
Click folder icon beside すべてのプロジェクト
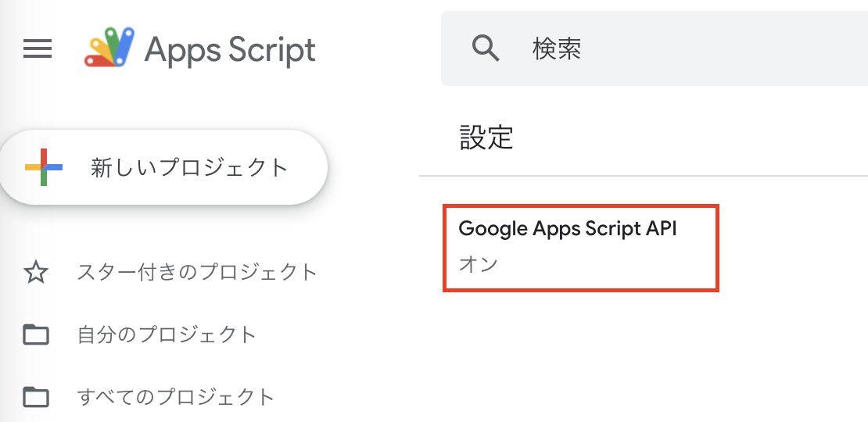coord(36,396)
